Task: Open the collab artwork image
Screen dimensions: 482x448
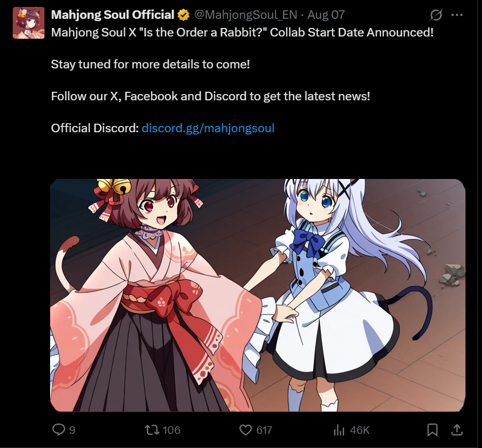Action: pos(258,295)
